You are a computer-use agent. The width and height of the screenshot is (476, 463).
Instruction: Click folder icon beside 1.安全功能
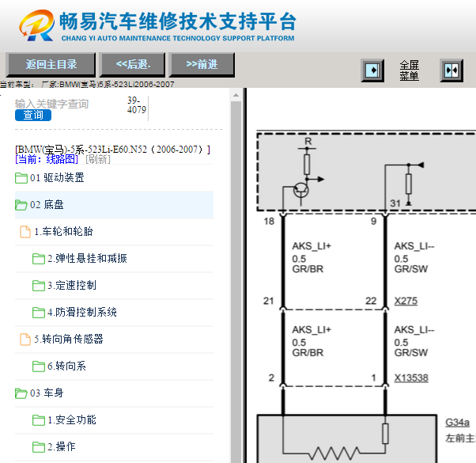point(39,420)
